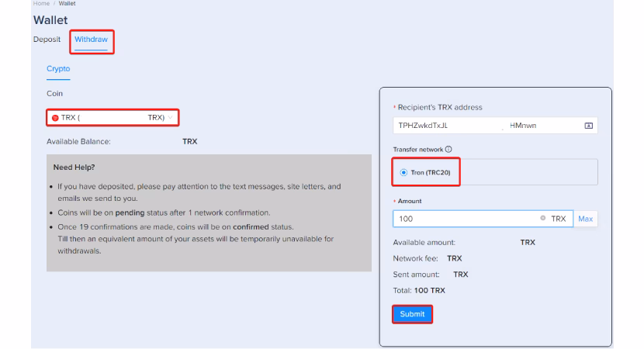Select the Tron (TRC20) radio button

coord(403,172)
